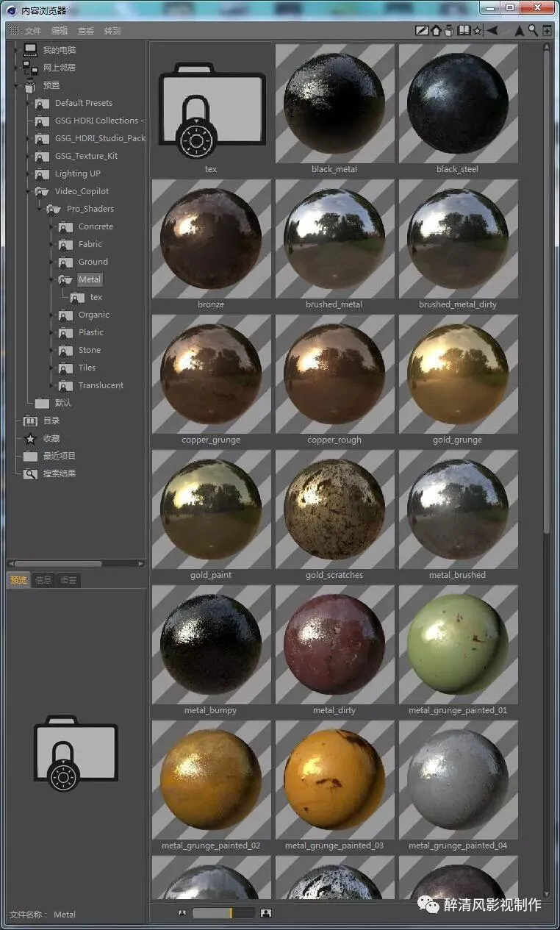
Task: Click the tree panel horizontal scrollbar
Action: (x=76, y=564)
